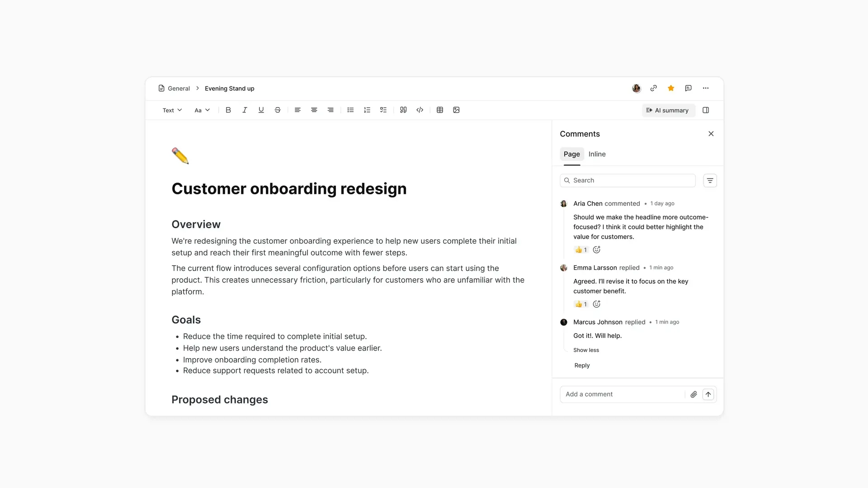Insert a numbered list

point(367,110)
